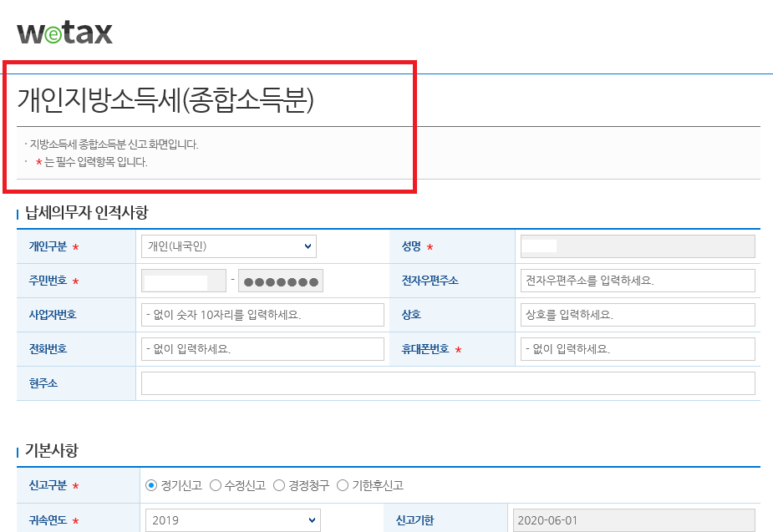773x532 pixels.
Task: Select the 경정청구 radio button
Action: (x=279, y=486)
